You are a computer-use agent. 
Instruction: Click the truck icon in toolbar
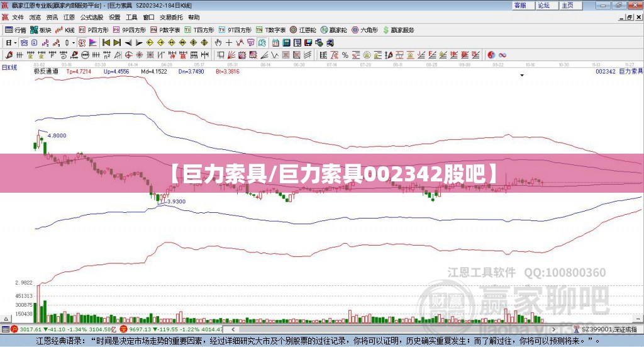[330, 43]
